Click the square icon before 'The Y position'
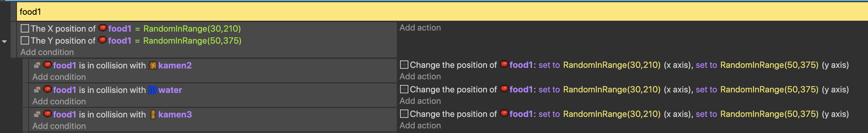 coord(25,41)
